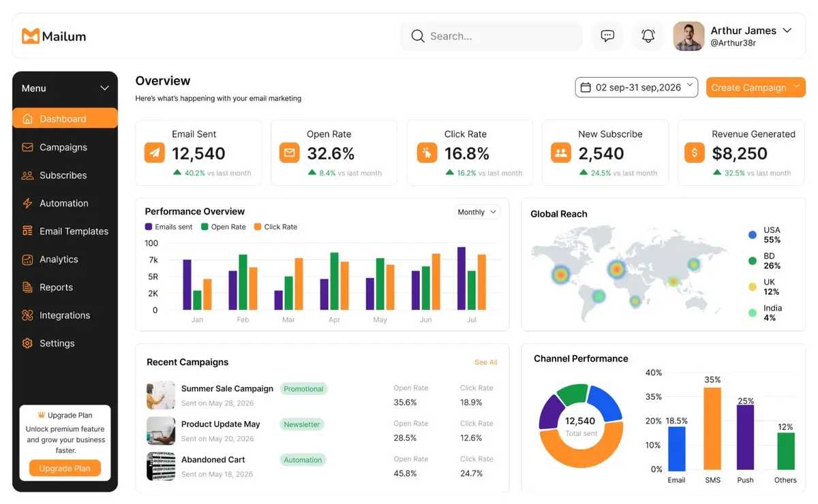Click the Reports menu label
This screenshot has height=504, width=818.
pyautogui.click(x=56, y=287)
